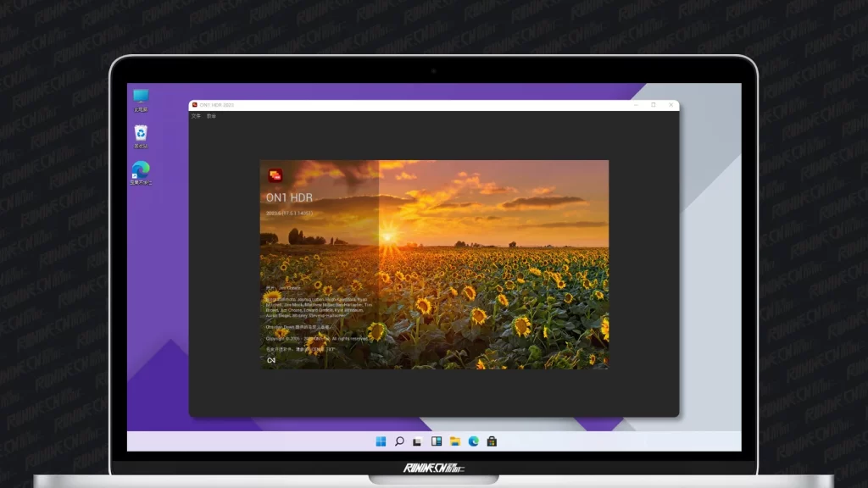Open the Windows Start menu
The height and width of the screenshot is (488, 868).
[381, 441]
